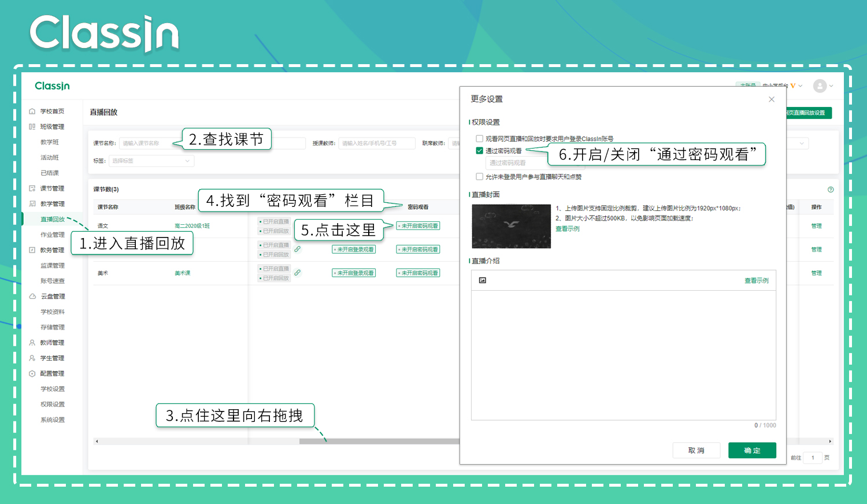Open 学校资料 in the sidebar
The height and width of the screenshot is (504, 867).
[x=53, y=312]
